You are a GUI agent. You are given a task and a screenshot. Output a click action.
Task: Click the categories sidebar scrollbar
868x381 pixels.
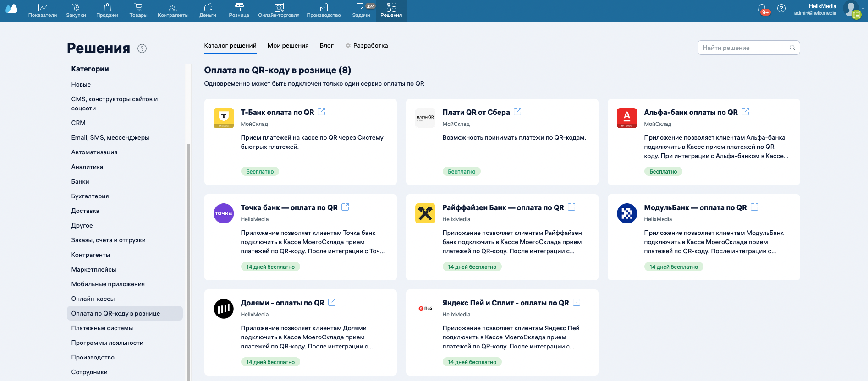point(188,262)
